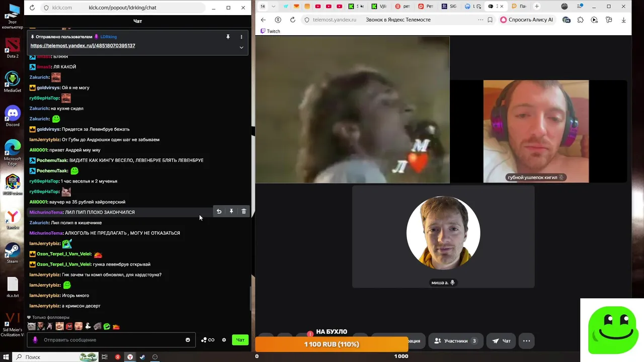The width and height of the screenshot is (644, 362).
Task: Open the browser extensions puzzle icon
Action: (x=581, y=20)
